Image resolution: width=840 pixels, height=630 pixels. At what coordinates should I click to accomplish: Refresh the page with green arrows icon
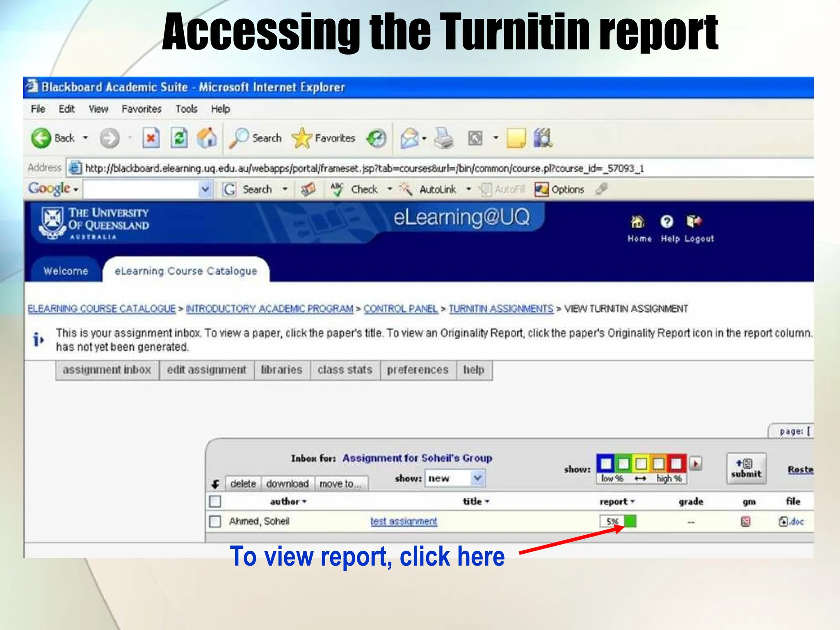click(179, 138)
